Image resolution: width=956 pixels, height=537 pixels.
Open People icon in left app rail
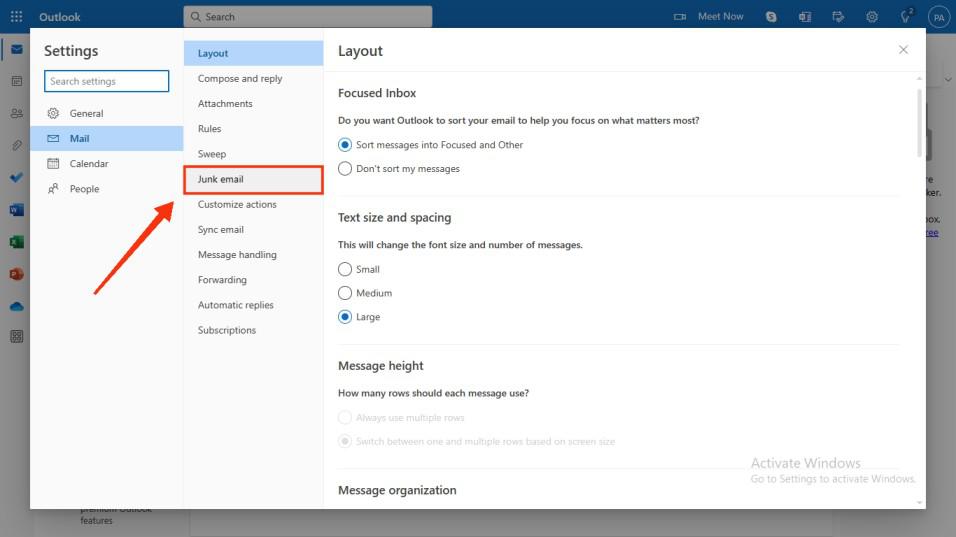click(x=16, y=113)
